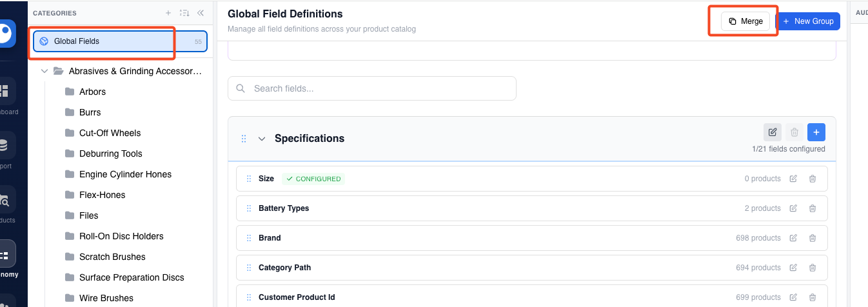Select the Flex-Hones category
The width and height of the screenshot is (868, 307).
click(102, 195)
